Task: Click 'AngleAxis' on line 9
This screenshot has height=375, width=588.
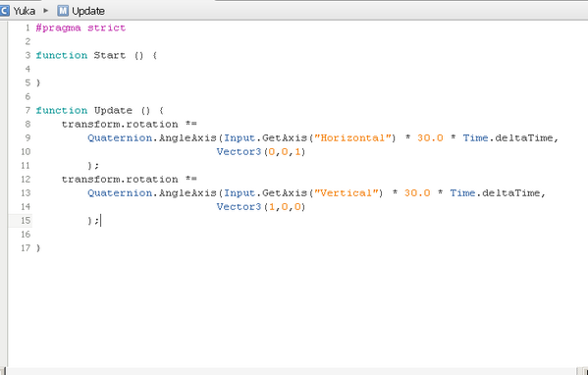Action: pos(187,138)
